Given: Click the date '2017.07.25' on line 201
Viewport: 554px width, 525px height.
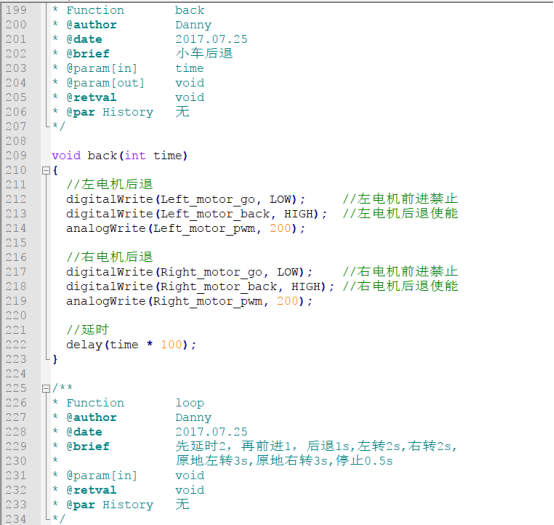Looking at the screenshot, I should pos(211,39).
